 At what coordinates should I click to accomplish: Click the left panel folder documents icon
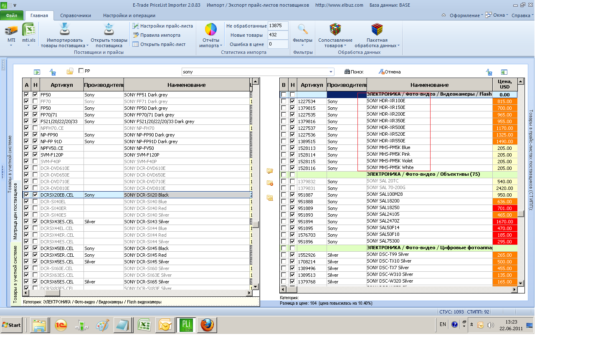[70, 72]
